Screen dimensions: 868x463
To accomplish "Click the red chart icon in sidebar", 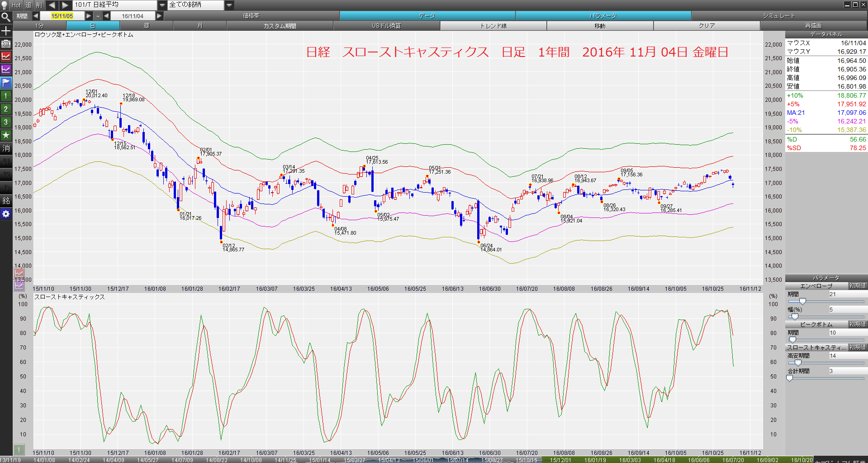I will click(6, 57).
